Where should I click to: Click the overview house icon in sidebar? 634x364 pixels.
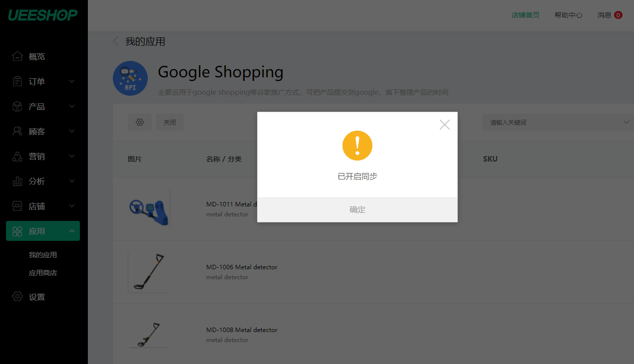[17, 56]
